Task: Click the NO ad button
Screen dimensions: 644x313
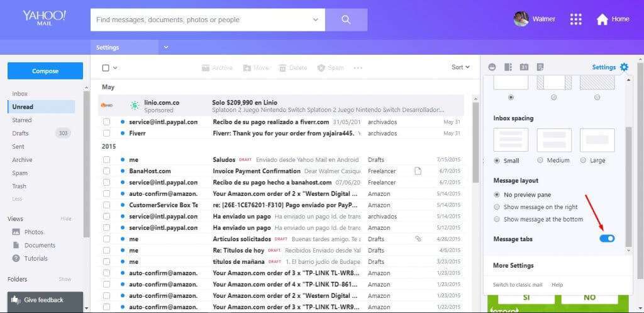Action: click(x=589, y=297)
